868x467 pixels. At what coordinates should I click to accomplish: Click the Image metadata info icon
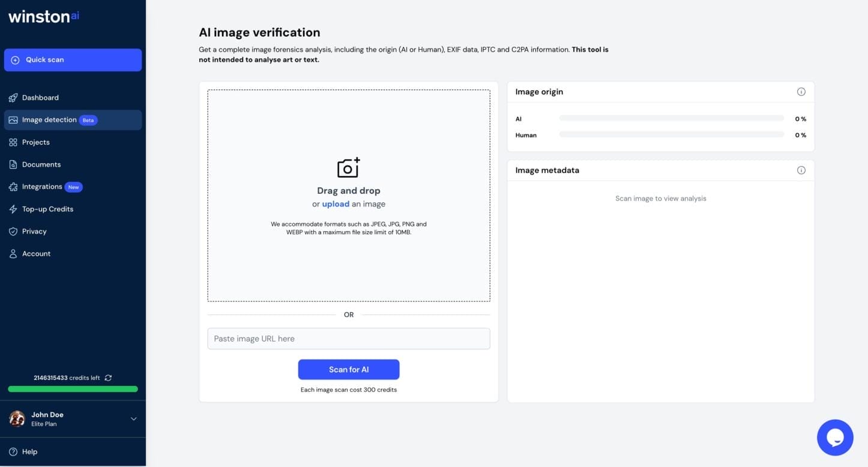pyautogui.click(x=801, y=170)
